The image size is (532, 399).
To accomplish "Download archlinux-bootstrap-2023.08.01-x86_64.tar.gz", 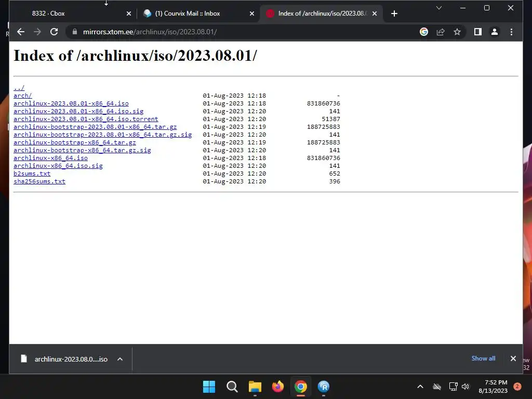I will pyautogui.click(x=95, y=127).
